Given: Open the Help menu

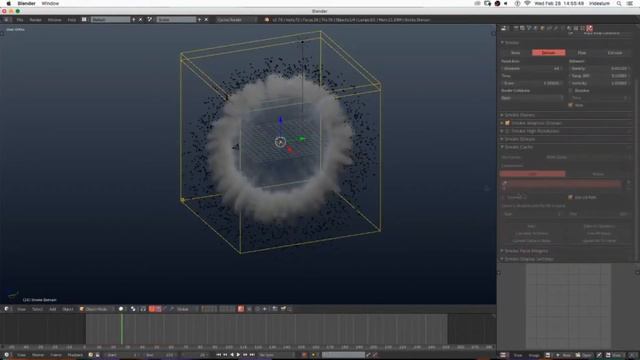Looking at the screenshot, I should coord(71,20).
